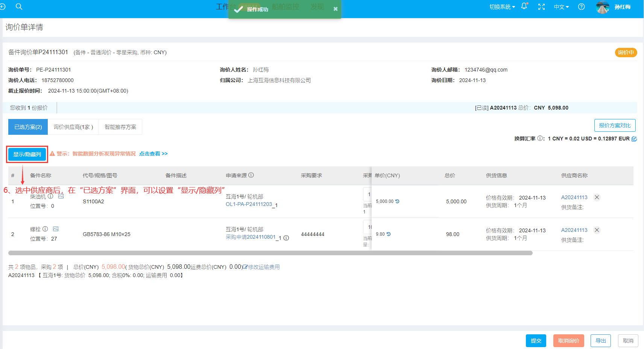The height and width of the screenshot is (349, 644).
Task: Click the 供应商名称 column header
Action: [x=574, y=175]
